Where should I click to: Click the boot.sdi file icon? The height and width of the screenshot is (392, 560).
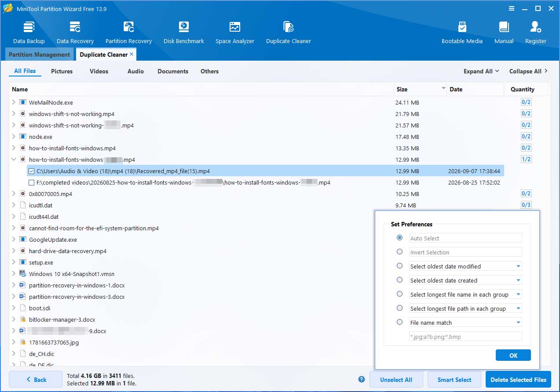(23, 308)
